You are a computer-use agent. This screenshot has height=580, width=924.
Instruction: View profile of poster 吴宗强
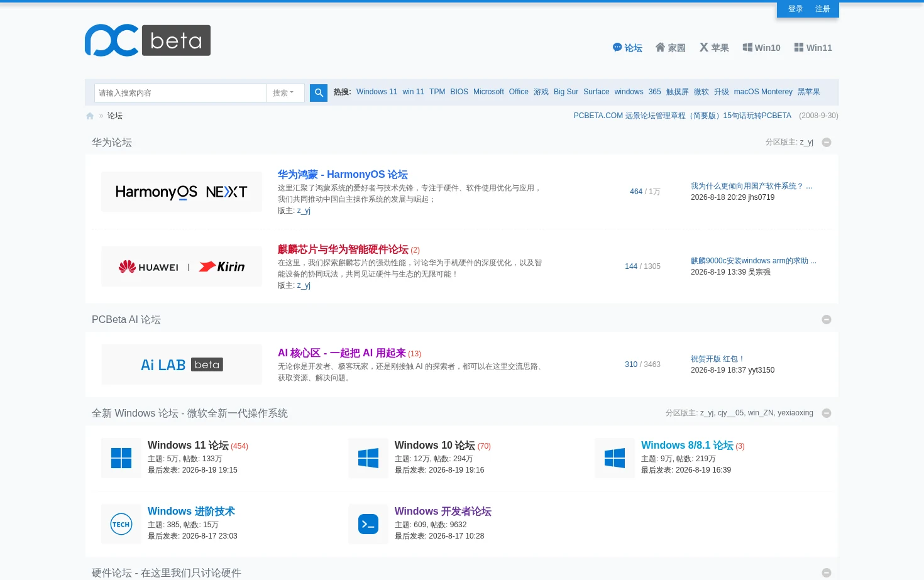759,272
